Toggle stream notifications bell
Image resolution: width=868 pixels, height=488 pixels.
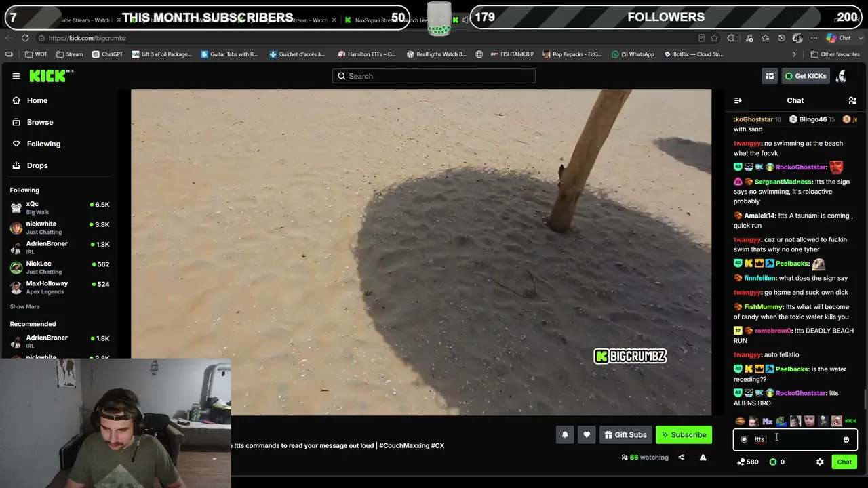tap(565, 435)
